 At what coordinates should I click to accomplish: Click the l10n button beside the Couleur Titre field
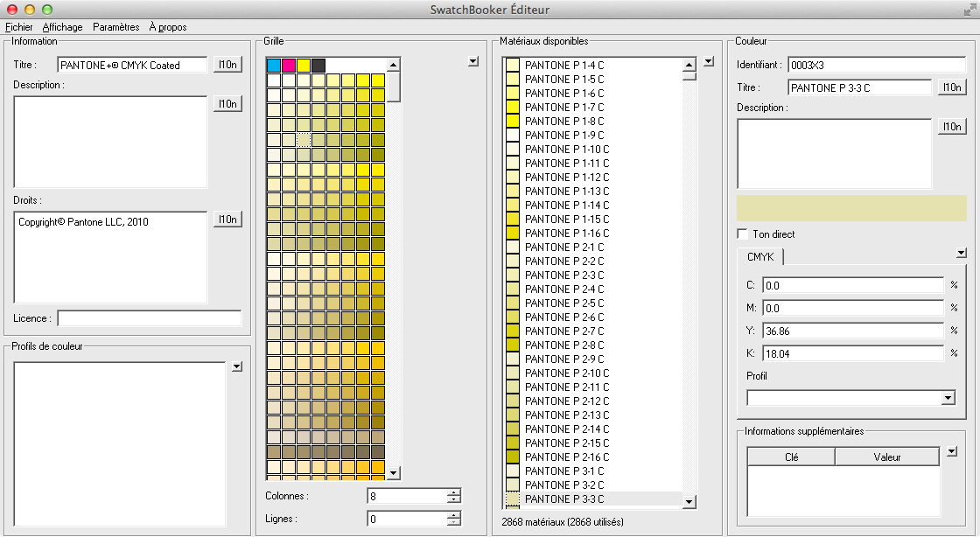pyautogui.click(x=953, y=87)
